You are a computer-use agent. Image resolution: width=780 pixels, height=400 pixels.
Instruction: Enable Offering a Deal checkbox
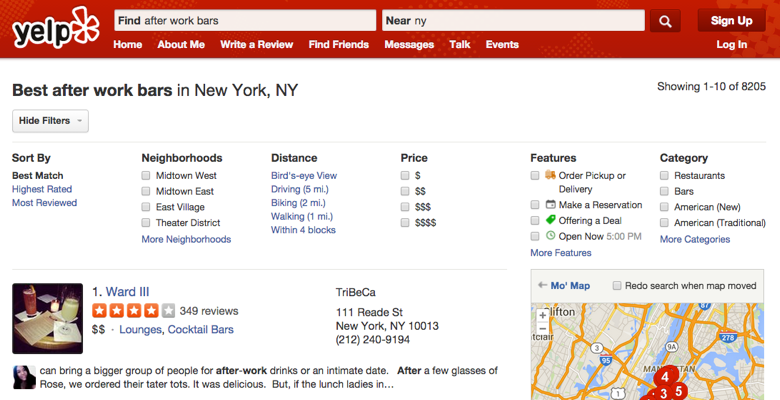pyautogui.click(x=535, y=220)
